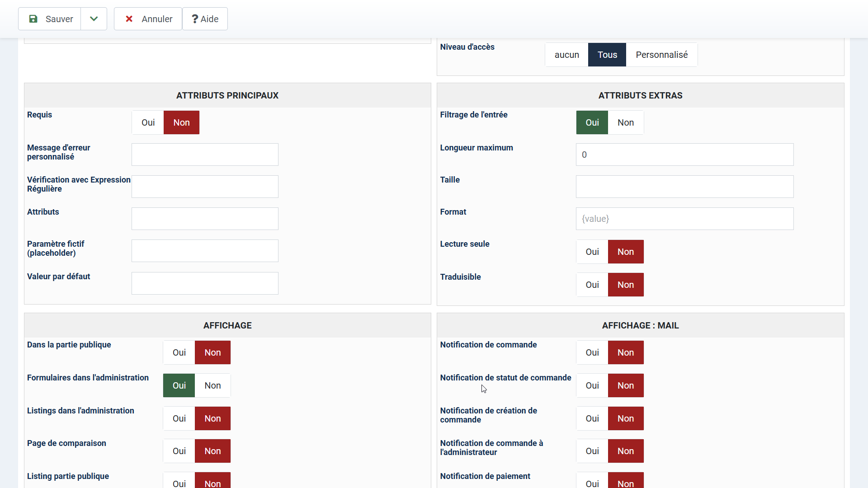The width and height of the screenshot is (868, 488).
Task: Enable Dans la partie publique
Action: click(179, 352)
